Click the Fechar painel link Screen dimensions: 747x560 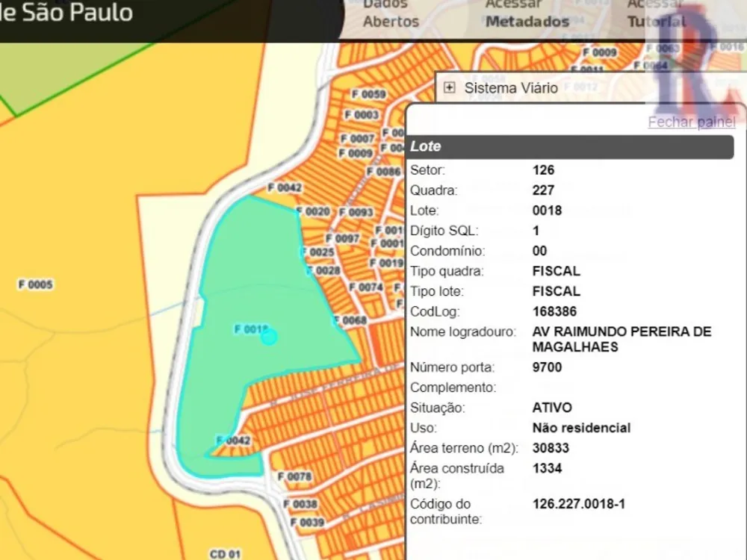[692, 122]
